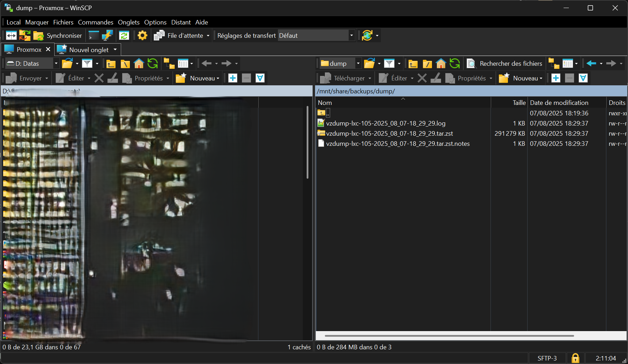Open the remote parent directory icon
The height and width of the screenshot is (364, 628).
tap(413, 64)
